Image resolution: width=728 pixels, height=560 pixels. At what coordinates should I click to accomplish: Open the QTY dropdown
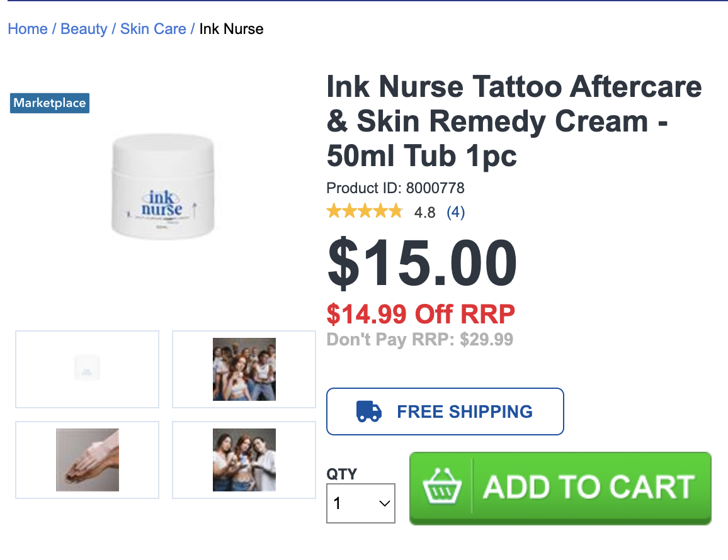tap(361, 503)
